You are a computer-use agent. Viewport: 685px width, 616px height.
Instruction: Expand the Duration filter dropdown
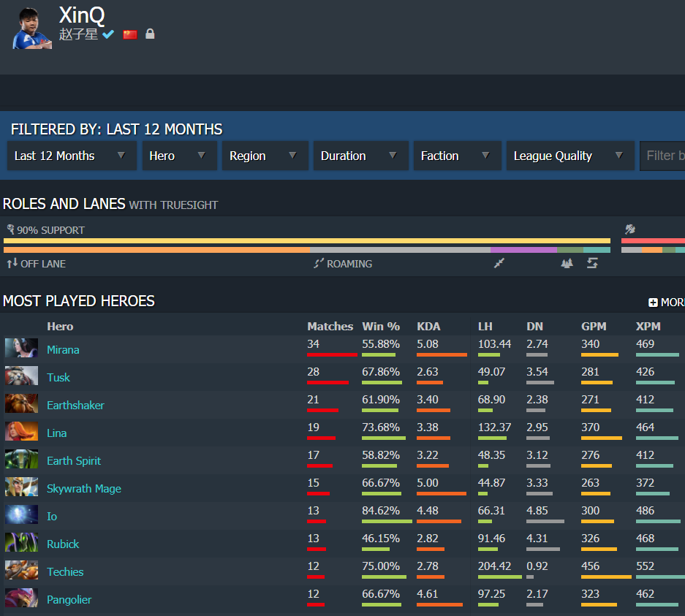(359, 156)
